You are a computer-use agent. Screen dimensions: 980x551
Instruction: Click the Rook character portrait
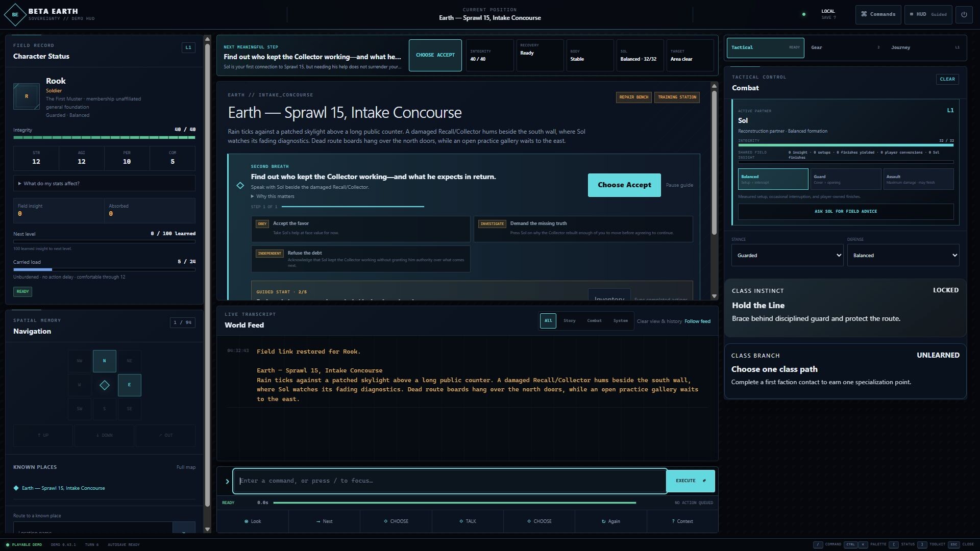click(27, 96)
